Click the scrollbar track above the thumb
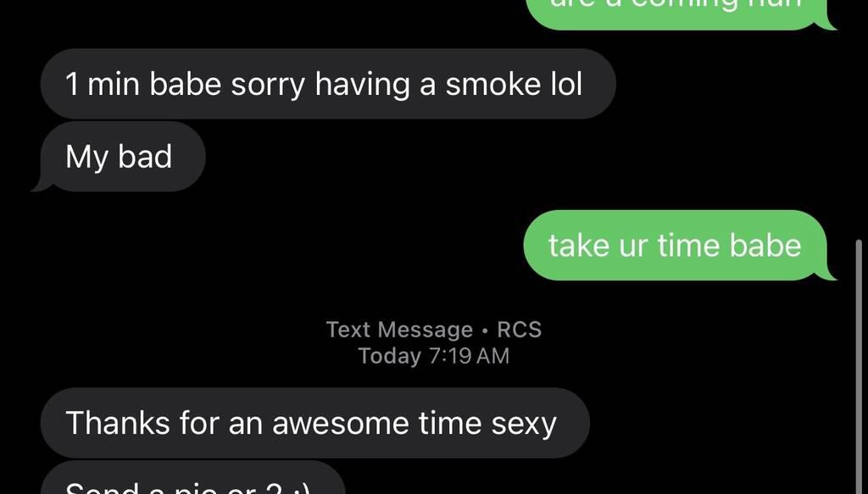The image size is (868, 494). click(x=859, y=119)
